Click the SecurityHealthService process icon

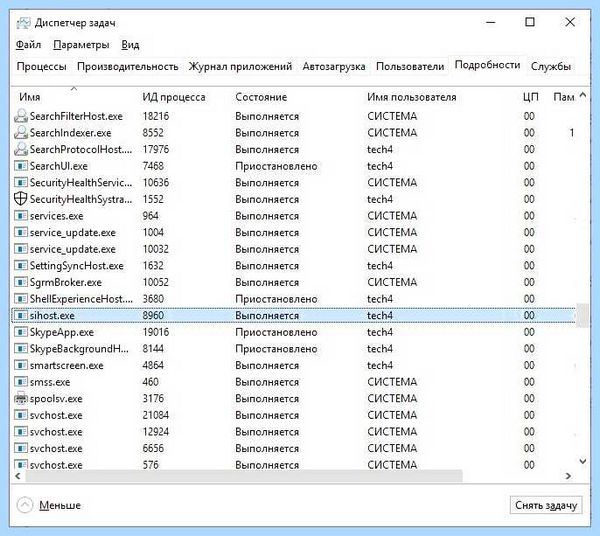click(x=21, y=182)
